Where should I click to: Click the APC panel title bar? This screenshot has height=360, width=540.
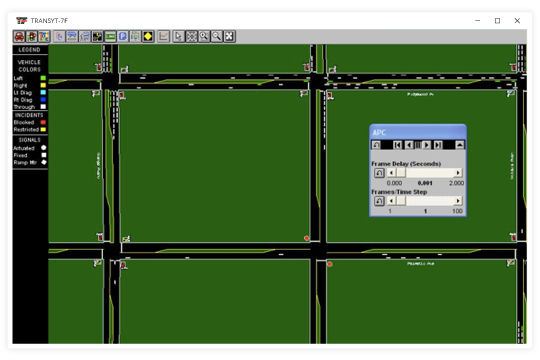click(x=418, y=132)
